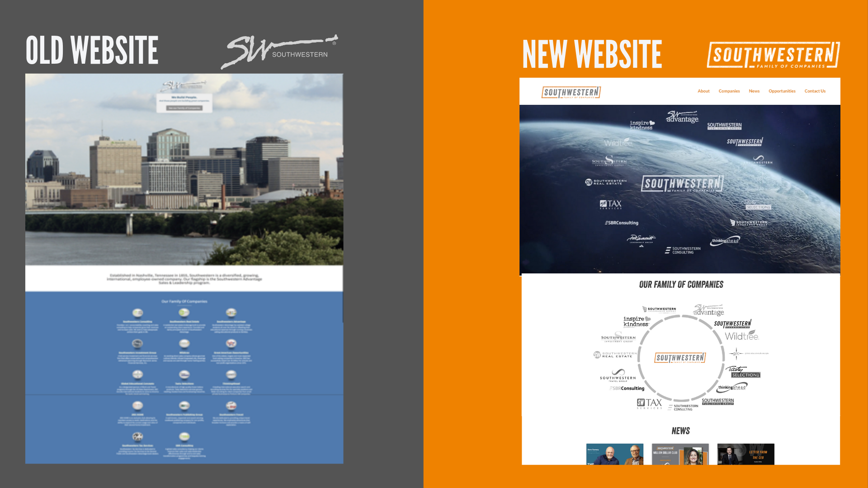Click the Contact Us navigation button
The height and width of the screenshot is (488, 868).
815,90
